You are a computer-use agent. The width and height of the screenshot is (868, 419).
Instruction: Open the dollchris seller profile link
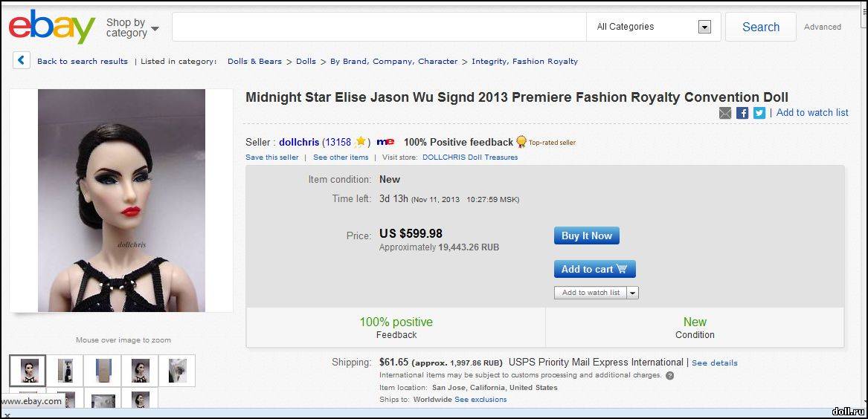[x=299, y=142]
